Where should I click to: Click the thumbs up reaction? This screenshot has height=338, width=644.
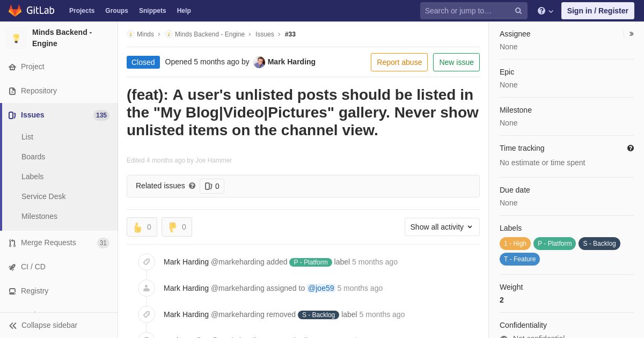(x=142, y=227)
